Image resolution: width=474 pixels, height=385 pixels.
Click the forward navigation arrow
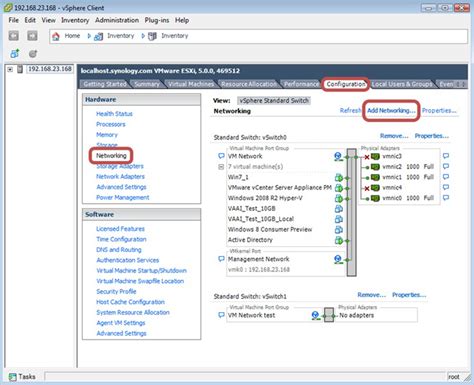pyautogui.click(x=32, y=36)
